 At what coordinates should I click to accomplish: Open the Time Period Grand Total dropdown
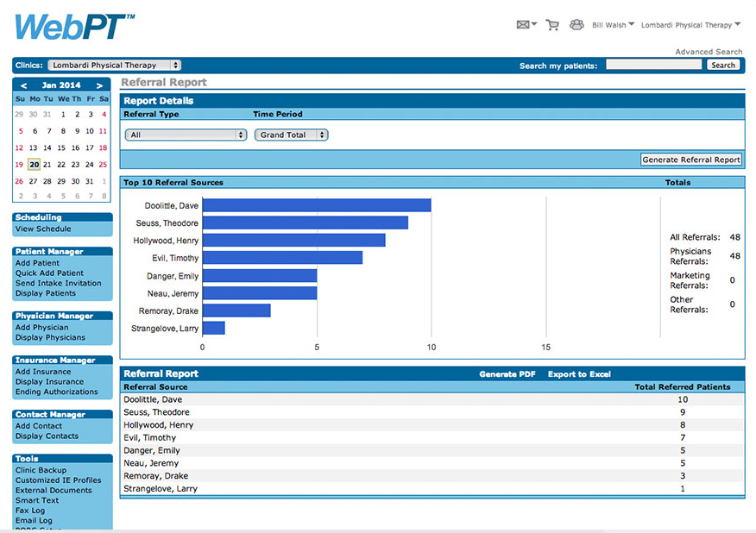click(290, 135)
